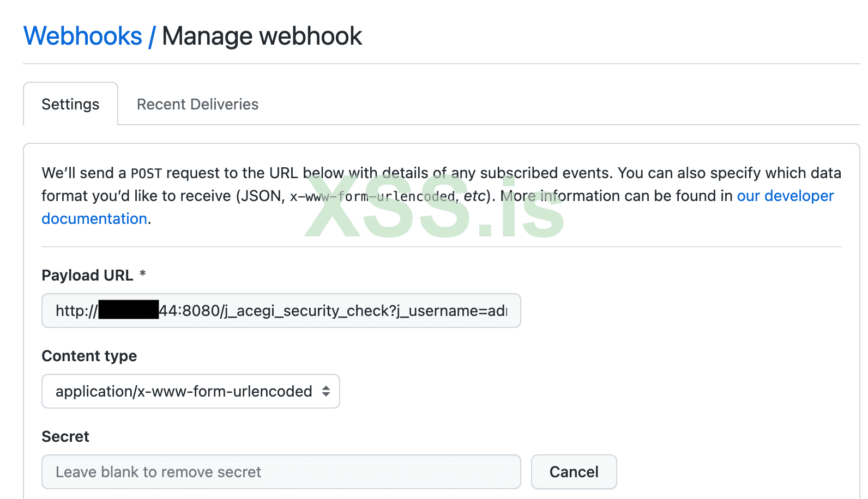Open the Recent Deliveries tab
Screen dimensions: 868x499
(x=197, y=104)
